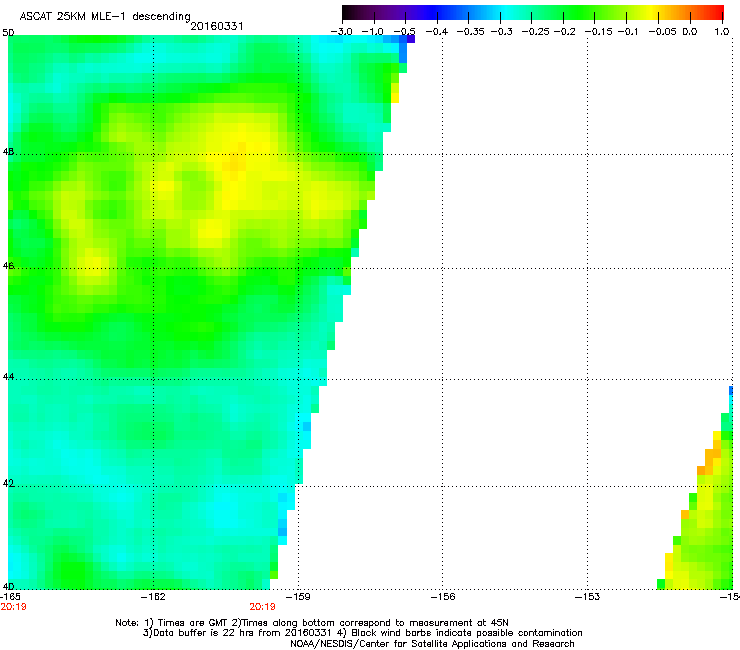The width and height of the screenshot is (740, 650).
Task: Click the -0.3 colorbar label
Action: [502, 32]
